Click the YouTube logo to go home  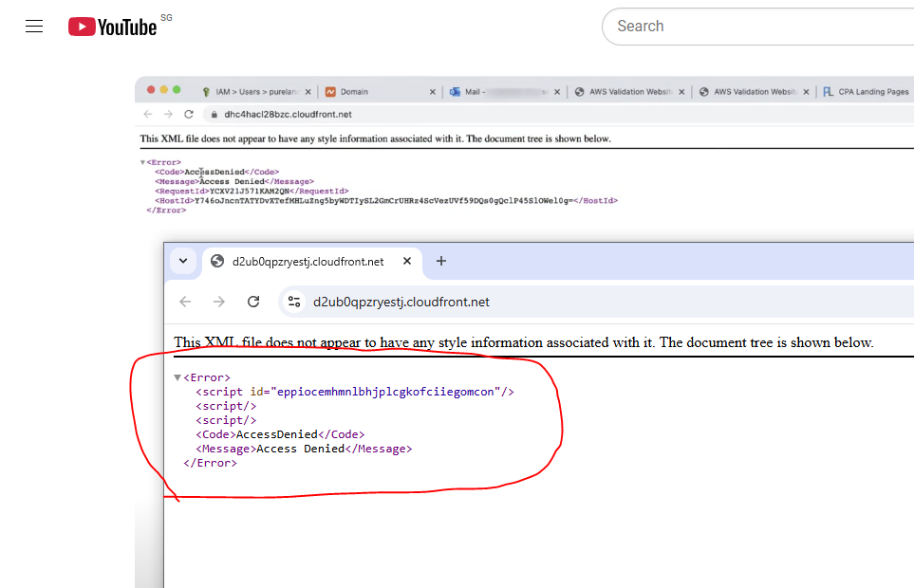point(113,27)
